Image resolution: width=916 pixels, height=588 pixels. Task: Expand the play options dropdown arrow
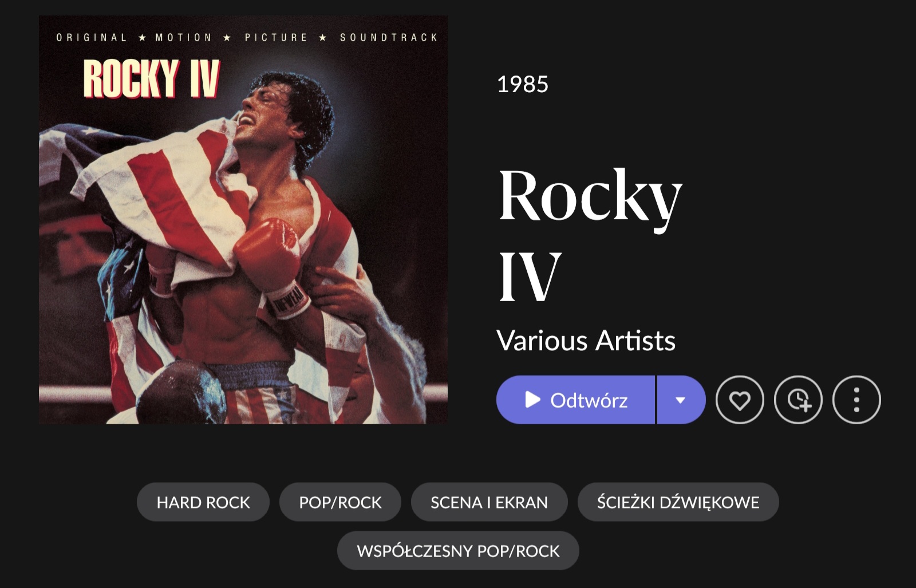[681, 400]
